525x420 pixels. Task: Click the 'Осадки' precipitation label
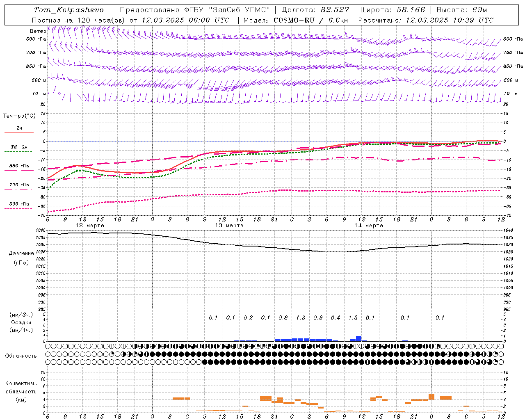pos(21,322)
